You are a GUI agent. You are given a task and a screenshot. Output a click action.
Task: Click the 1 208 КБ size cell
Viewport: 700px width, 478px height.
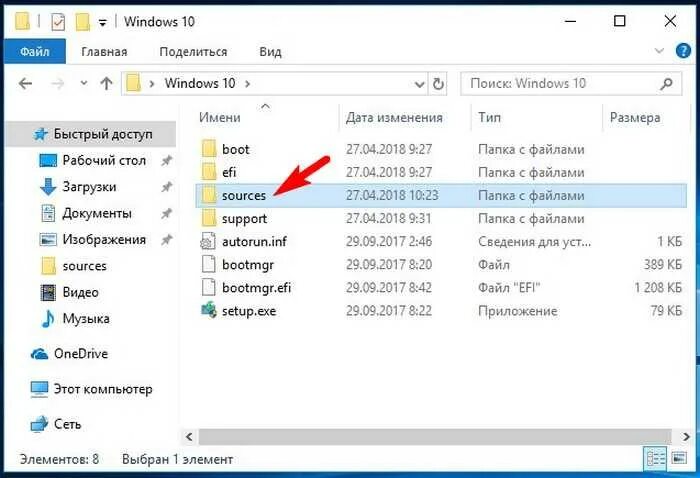658,287
